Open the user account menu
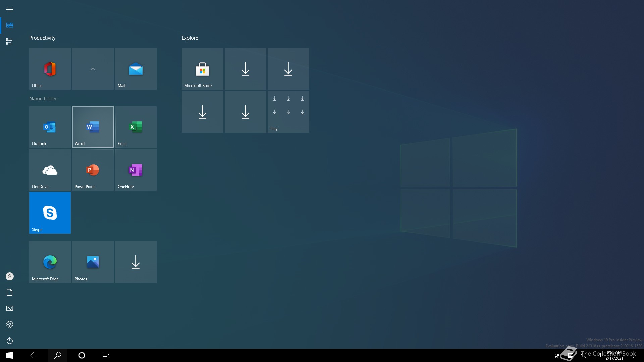 tap(10, 276)
